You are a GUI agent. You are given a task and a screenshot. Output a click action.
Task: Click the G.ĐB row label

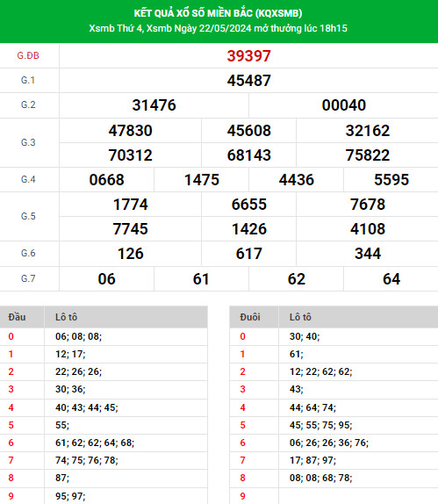pos(28,55)
